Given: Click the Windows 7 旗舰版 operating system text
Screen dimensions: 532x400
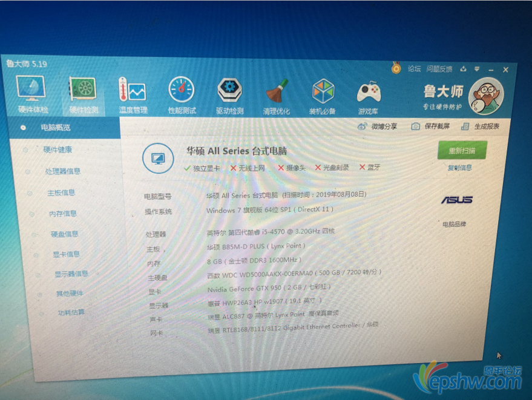Looking at the screenshot, I should [x=270, y=210].
